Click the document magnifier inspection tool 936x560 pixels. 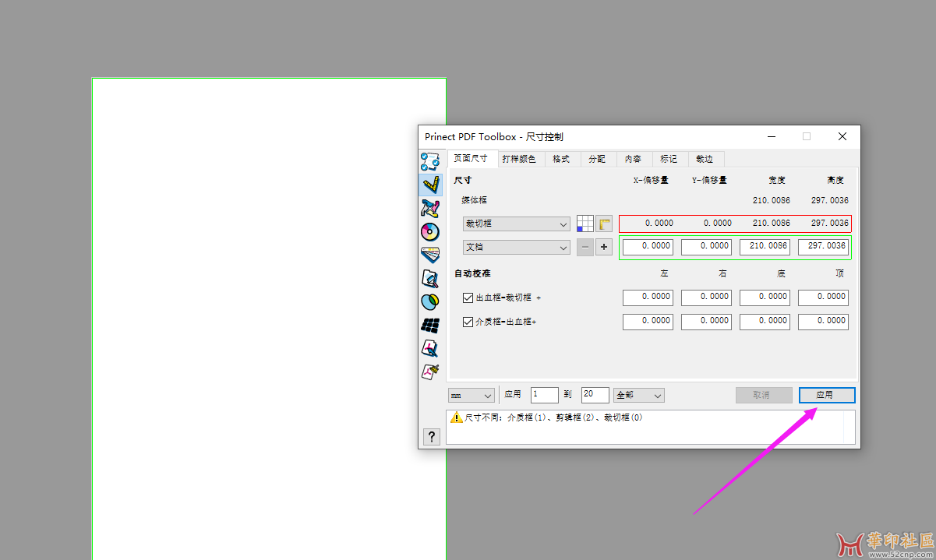[x=432, y=277]
